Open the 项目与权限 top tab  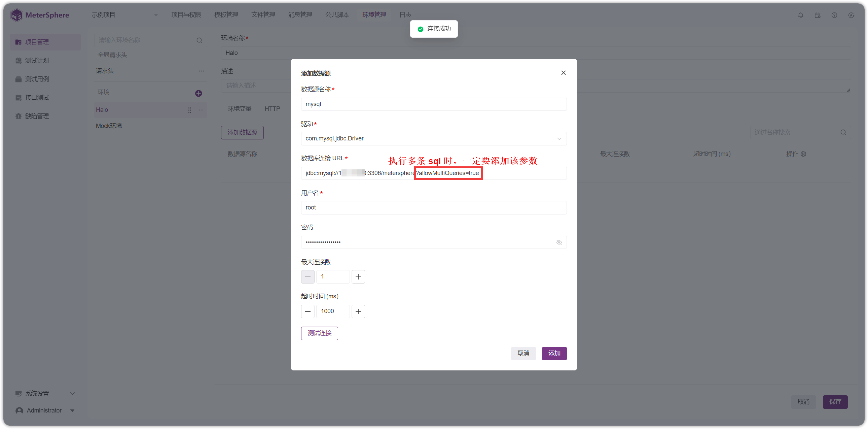[186, 15]
